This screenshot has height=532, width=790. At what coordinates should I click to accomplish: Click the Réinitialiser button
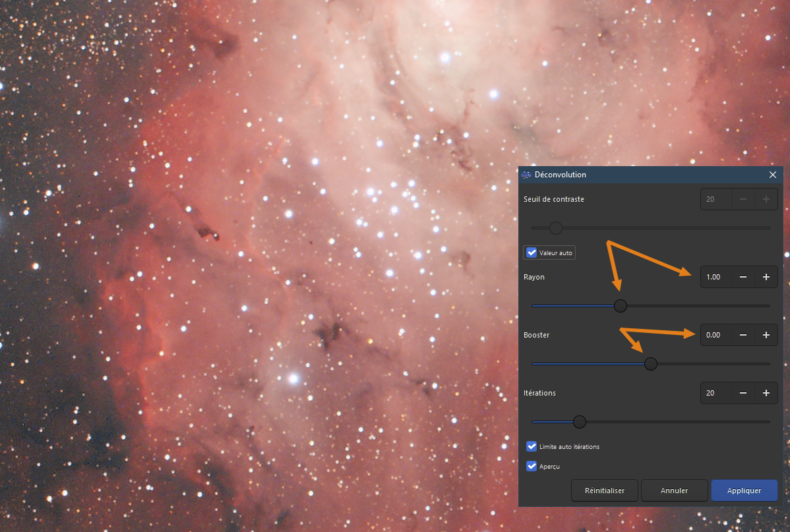(x=605, y=490)
